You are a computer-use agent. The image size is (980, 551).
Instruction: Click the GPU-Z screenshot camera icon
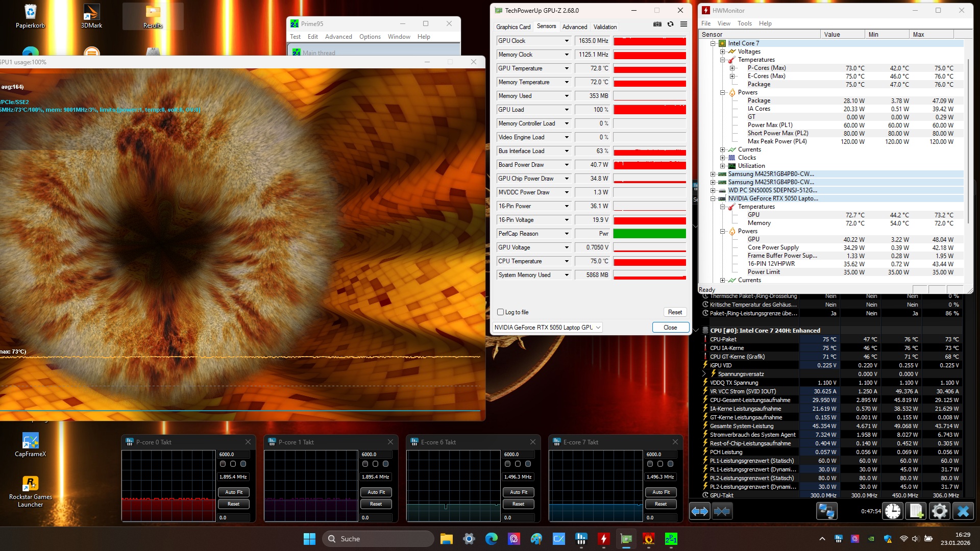657,24
